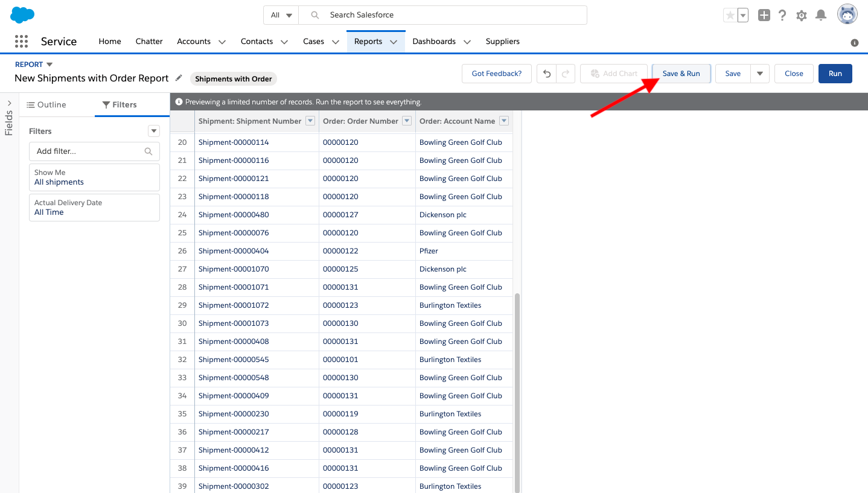Expand the Accounts tab chevron menu

click(x=222, y=42)
